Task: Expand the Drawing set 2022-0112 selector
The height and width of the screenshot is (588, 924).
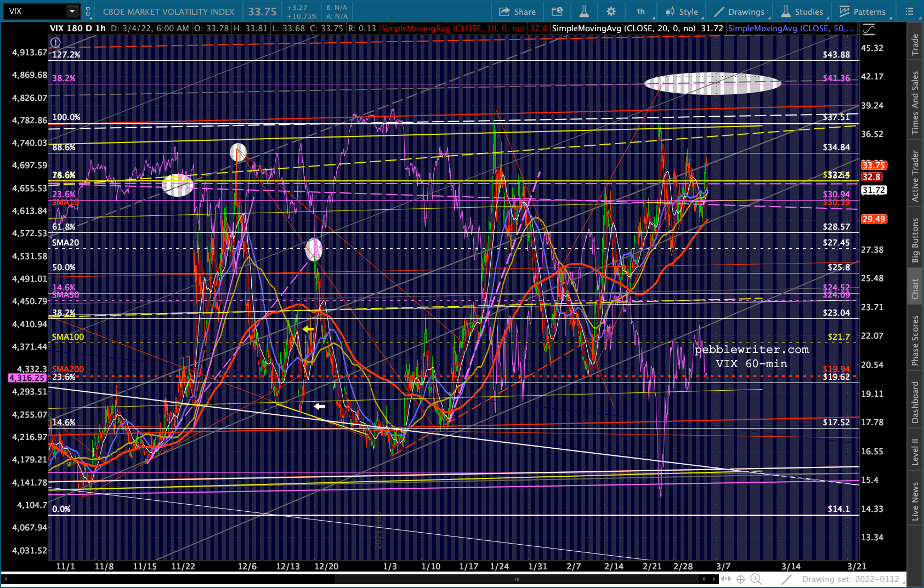Action: [x=851, y=579]
